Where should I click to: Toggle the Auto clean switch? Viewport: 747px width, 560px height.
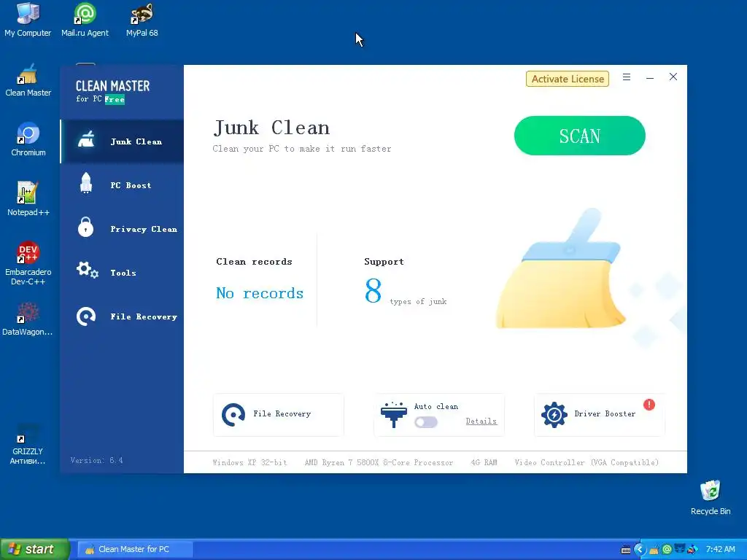pos(426,422)
